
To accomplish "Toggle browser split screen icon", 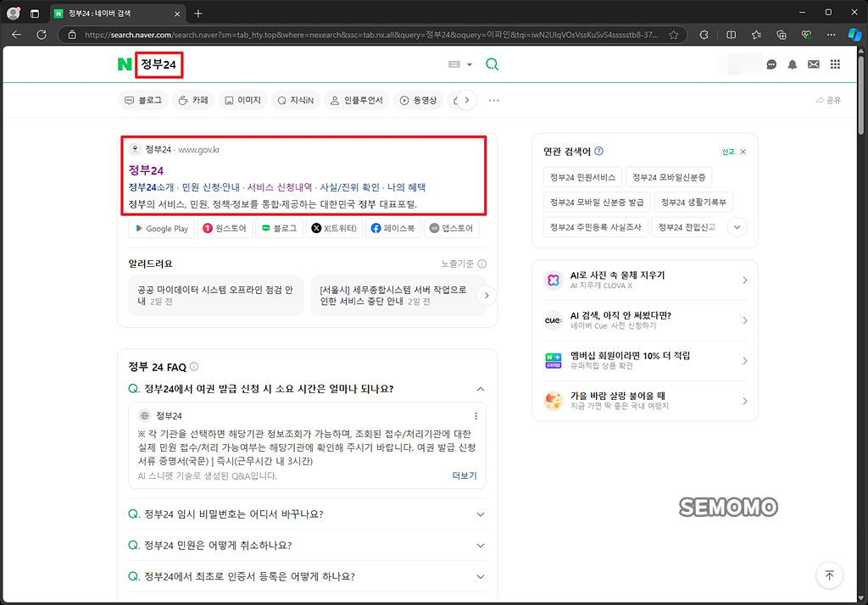I will pos(731,35).
